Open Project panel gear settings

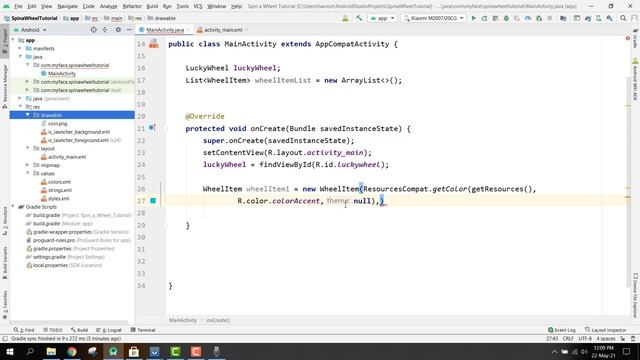click(118, 30)
